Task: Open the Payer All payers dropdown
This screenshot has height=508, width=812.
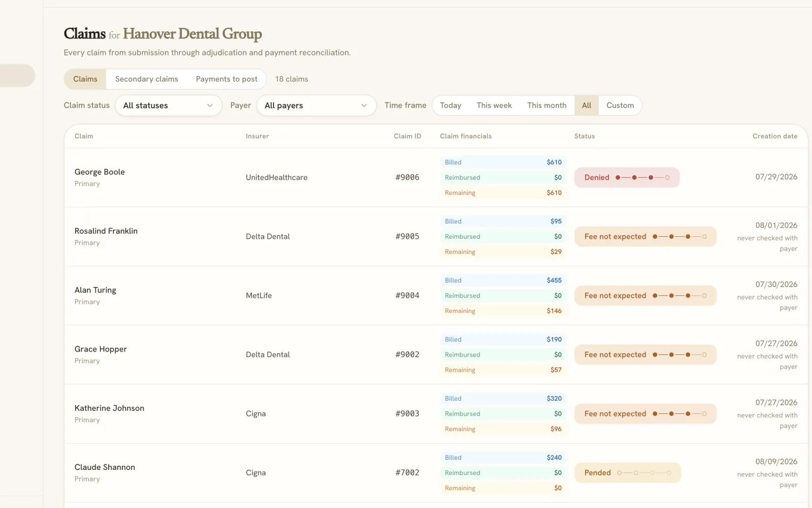Action: click(x=316, y=106)
